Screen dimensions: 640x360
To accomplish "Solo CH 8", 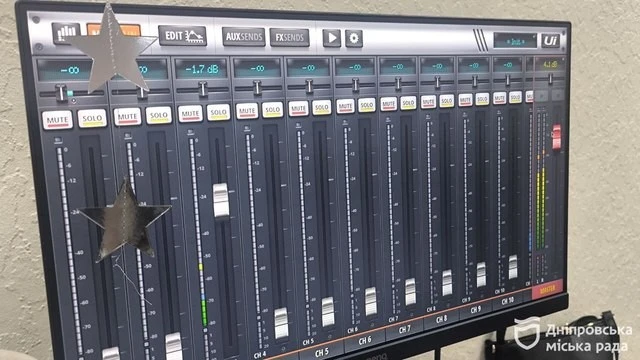I will click(x=447, y=101).
